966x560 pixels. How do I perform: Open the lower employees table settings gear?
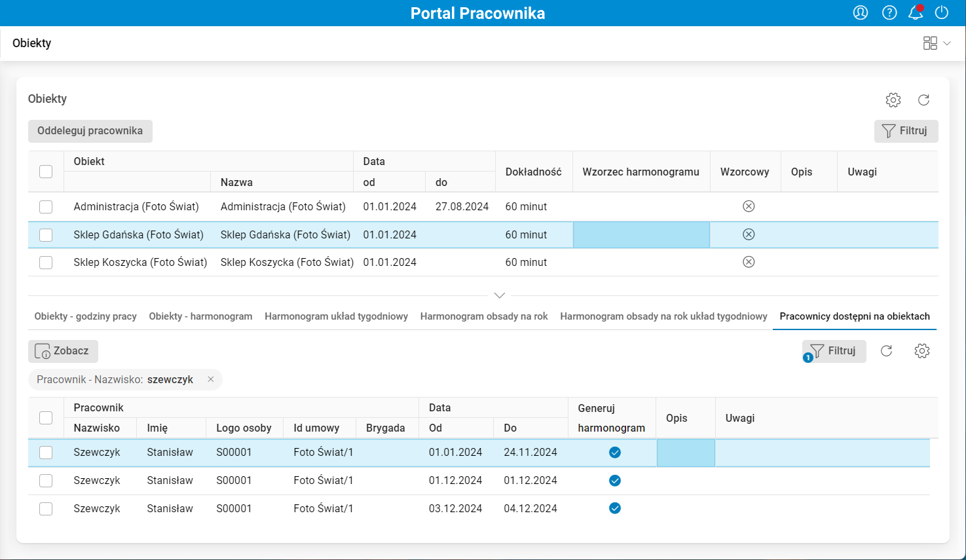pyautogui.click(x=922, y=351)
